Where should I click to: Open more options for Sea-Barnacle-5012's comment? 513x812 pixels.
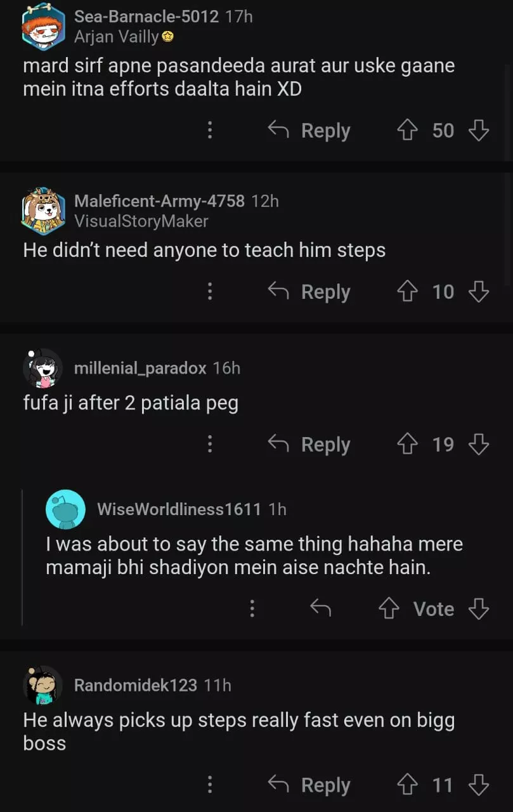(210, 131)
